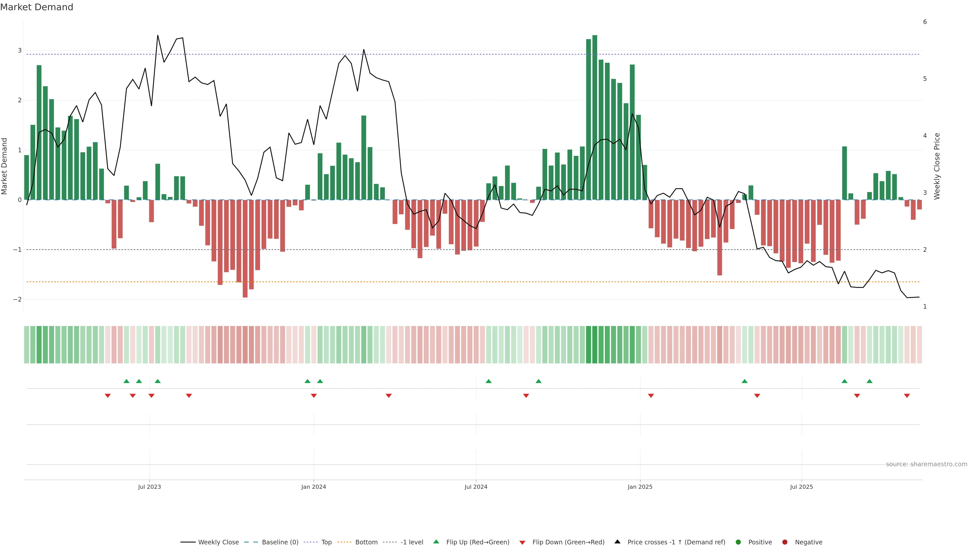Toggle the -1 level legend item
Viewport: 980px width, 551px height.
click(x=412, y=542)
